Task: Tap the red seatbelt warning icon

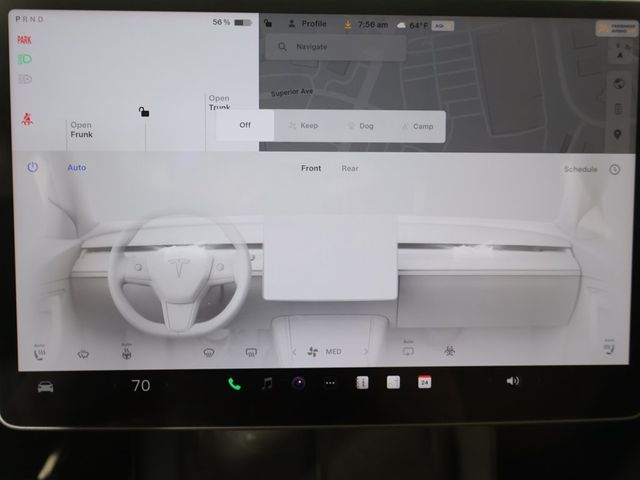Action: (27, 119)
